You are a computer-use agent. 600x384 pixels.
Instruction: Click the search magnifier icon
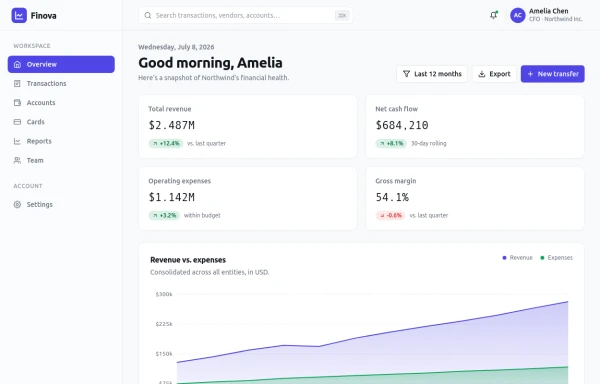148,15
